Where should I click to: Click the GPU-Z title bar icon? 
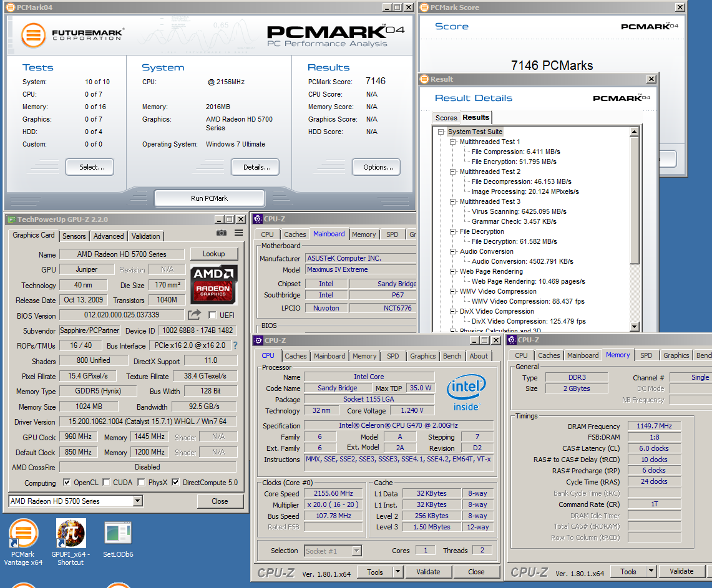(11, 219)
